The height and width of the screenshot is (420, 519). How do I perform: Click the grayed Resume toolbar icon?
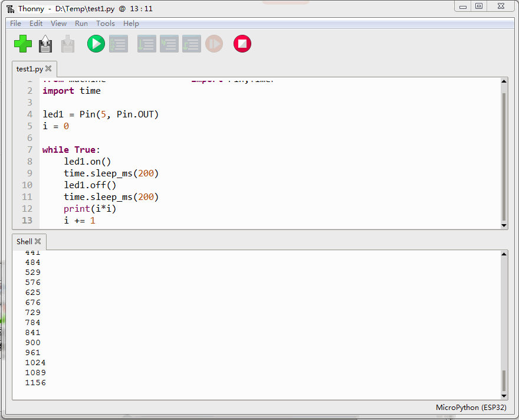click(214, 44)
